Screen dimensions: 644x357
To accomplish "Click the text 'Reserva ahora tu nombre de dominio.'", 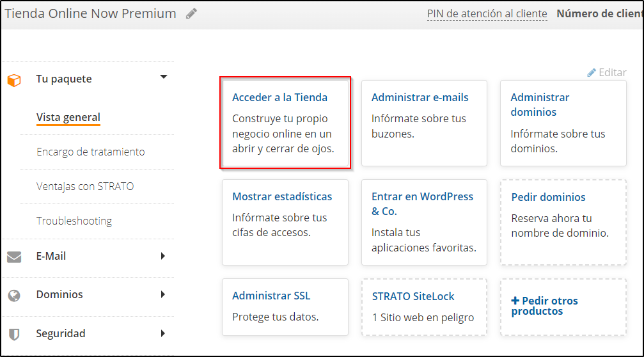I will click(x=560, y=226).
